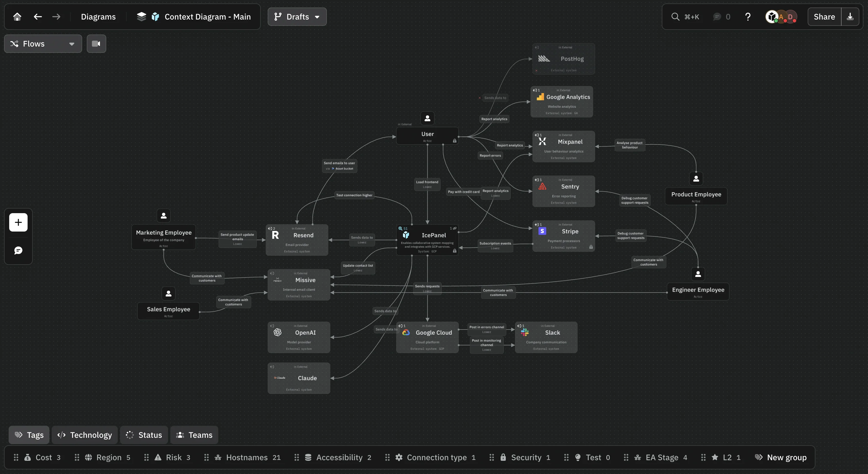868x474 pixels.
Task: Expand the L2 tag group
Action: tap(726, 457)
